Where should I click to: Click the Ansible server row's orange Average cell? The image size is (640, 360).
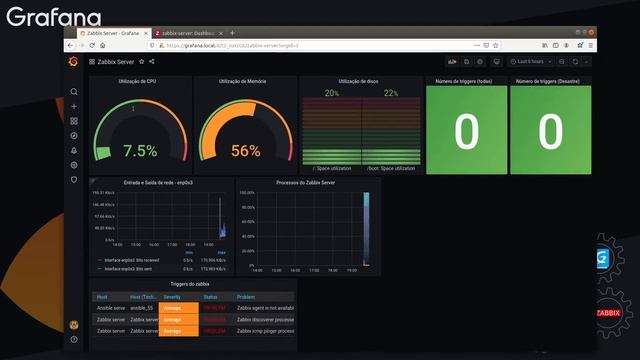point(178,308)
